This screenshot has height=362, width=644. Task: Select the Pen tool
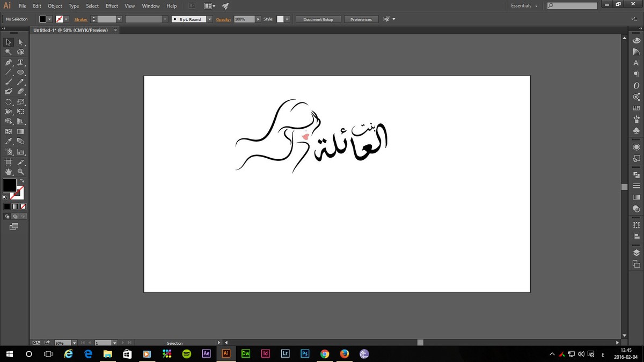coord(9,62)
